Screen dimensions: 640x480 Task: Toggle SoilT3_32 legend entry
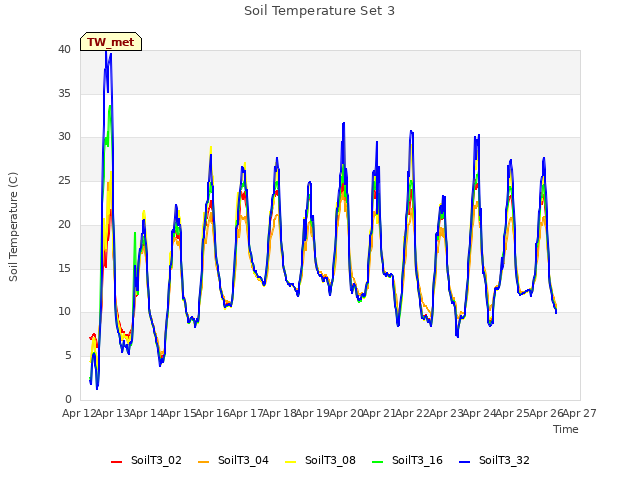coord(494,460)
